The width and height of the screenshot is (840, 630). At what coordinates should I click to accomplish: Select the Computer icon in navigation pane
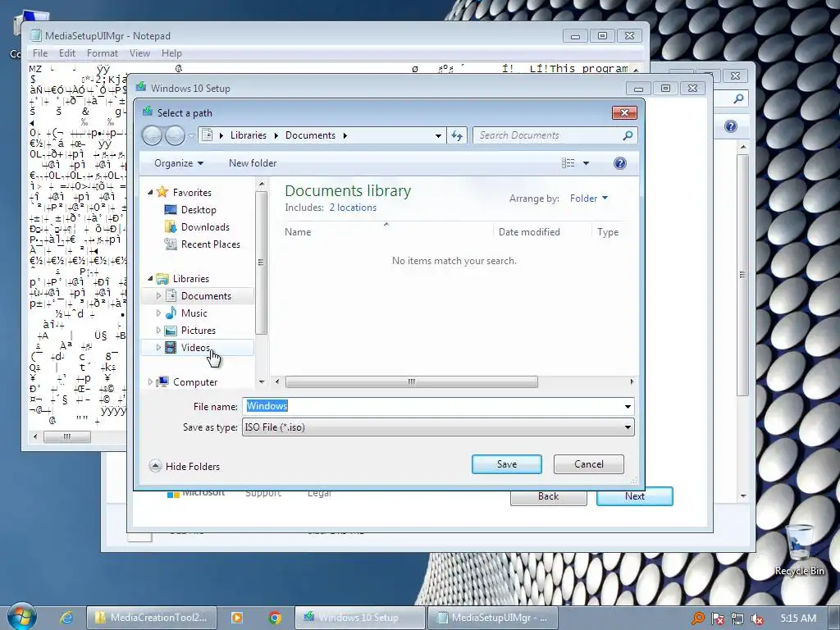(x=162, y=382)
